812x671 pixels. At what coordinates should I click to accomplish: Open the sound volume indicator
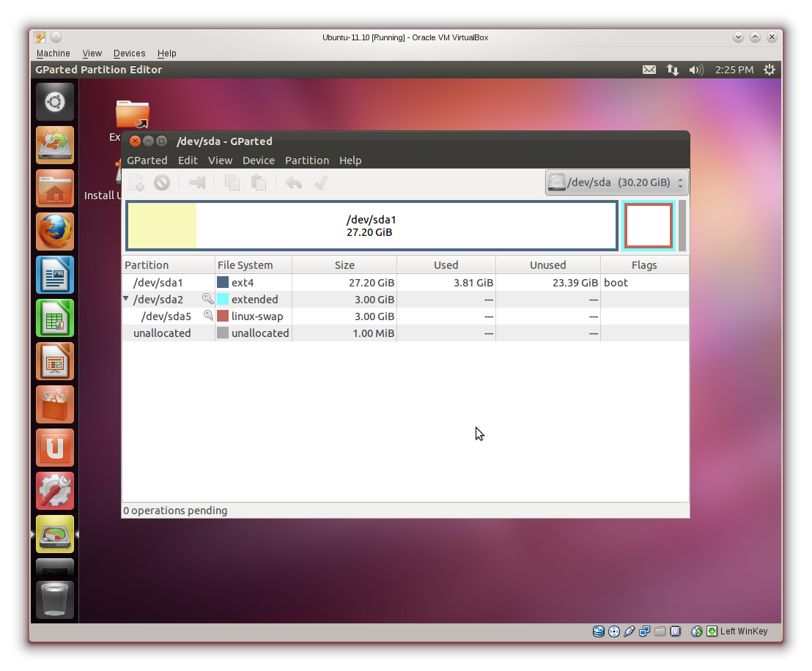[x=696, y=70]
